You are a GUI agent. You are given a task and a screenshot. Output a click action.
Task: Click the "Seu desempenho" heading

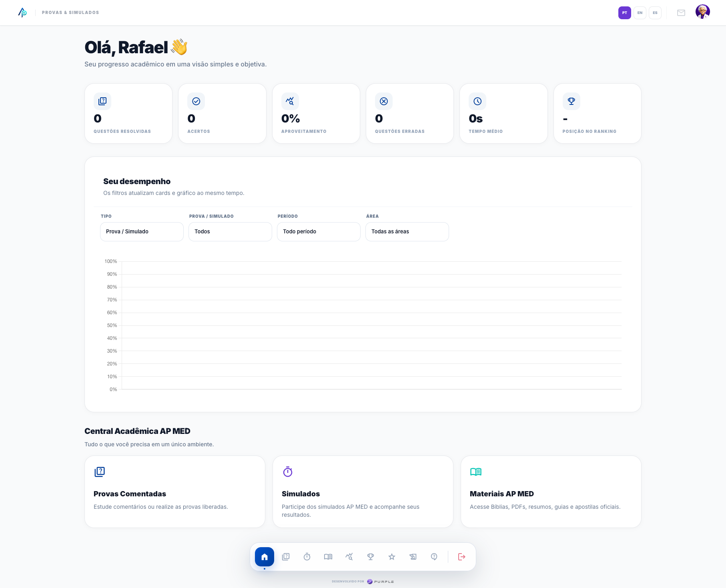point(137,181)
